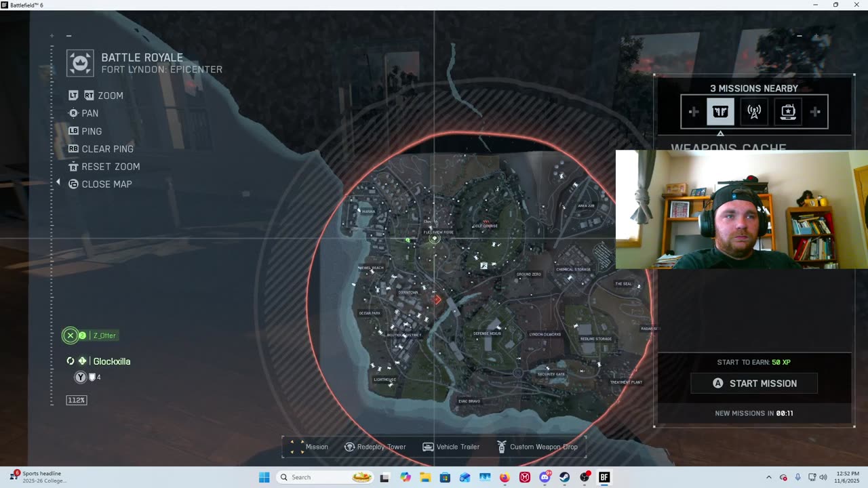The width and height of the screenshot is (868, 488).
Task: Click the Marina location label on the map
Action: pos(368,211)
